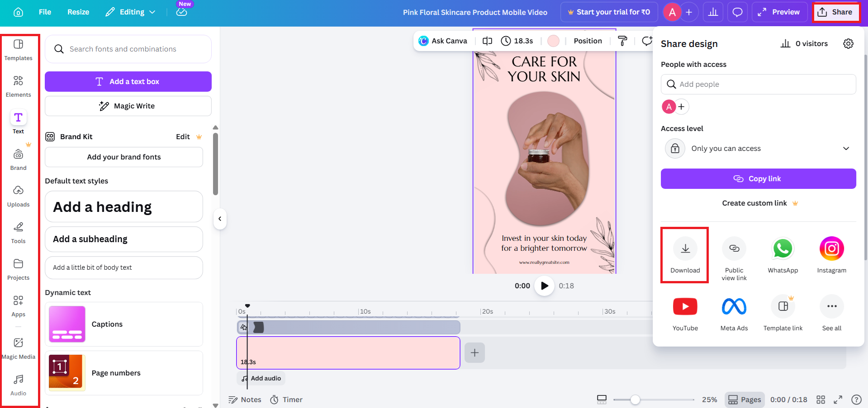Open Notes panel
The width and height of the screenshot is (868, 408).
[x=245, y=399]
